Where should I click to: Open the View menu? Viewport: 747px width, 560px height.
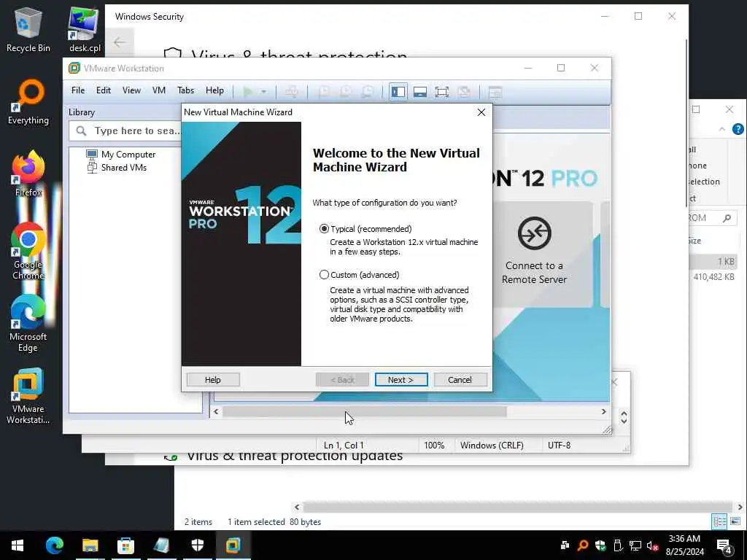[x=131, y=90]
